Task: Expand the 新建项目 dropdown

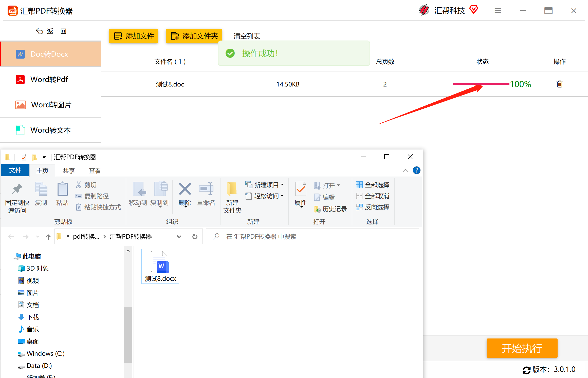Action: click(282, 185)
